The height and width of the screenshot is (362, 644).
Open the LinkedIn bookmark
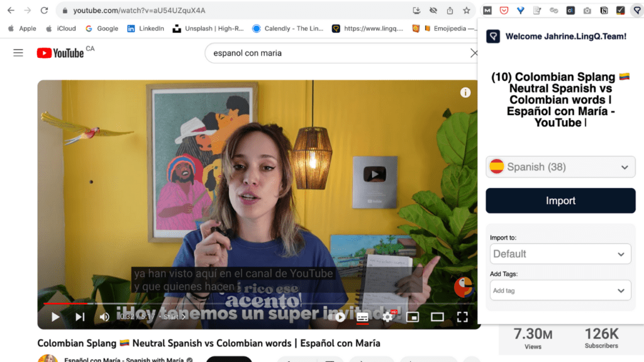click(145, 28)
